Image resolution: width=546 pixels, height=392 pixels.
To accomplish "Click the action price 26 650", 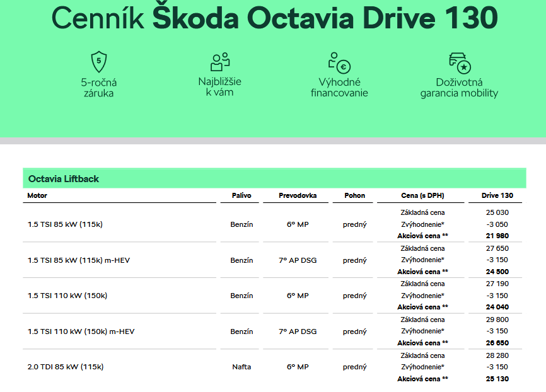I will point(497,343).
